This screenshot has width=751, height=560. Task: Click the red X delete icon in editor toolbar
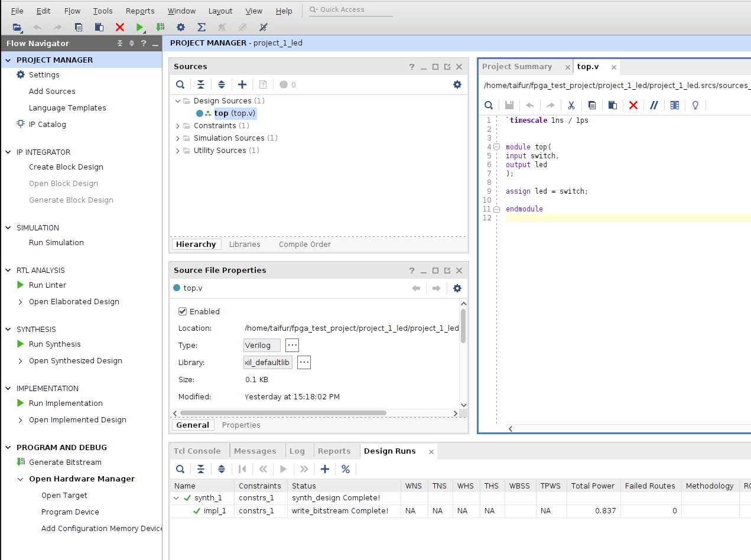tap(633, 105)
